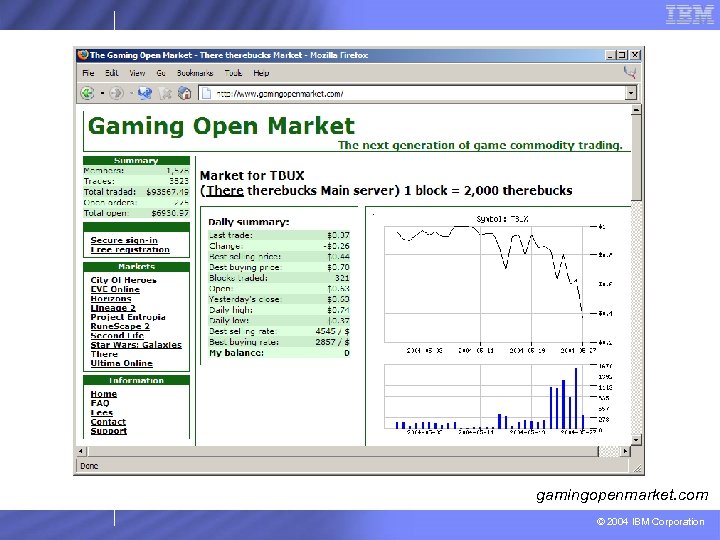Click the vertical scrollbar down arrow
Image resolution: width=720 pixels, height=540 pixels.
point(636,440)
